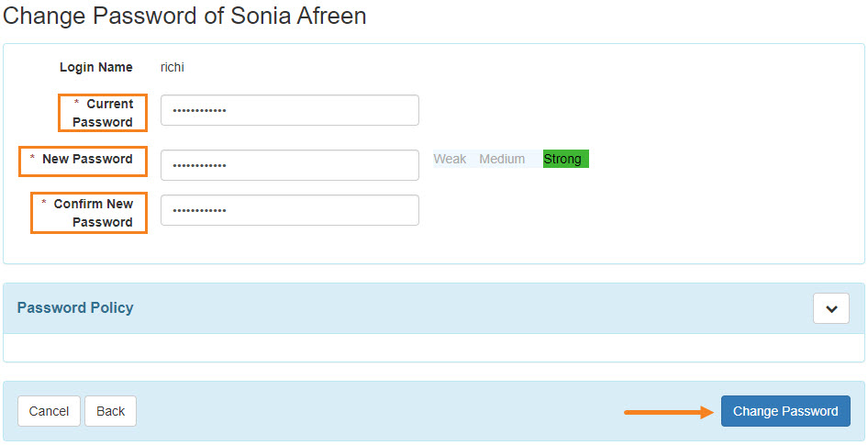The height and width of the screenshot is (445, 868).
Task: Go back using the Back button
Action: pyautogui.click(x=110, y=411)
